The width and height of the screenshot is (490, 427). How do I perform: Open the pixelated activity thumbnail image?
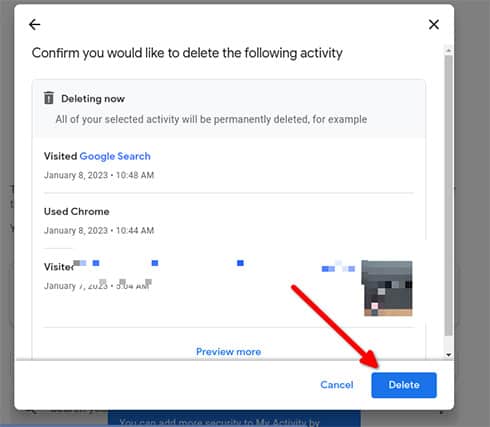click(388, 288)
